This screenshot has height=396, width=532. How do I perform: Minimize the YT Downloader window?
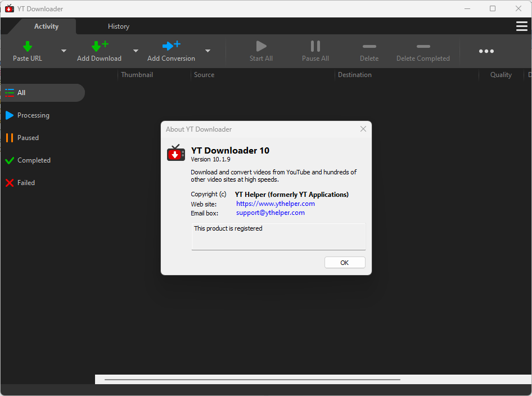[467, 8]
